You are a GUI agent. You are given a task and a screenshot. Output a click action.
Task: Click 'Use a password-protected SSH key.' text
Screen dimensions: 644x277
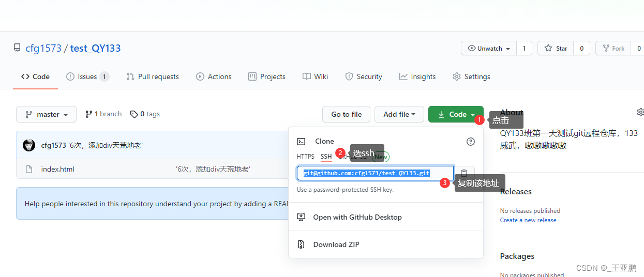(345, 190)
